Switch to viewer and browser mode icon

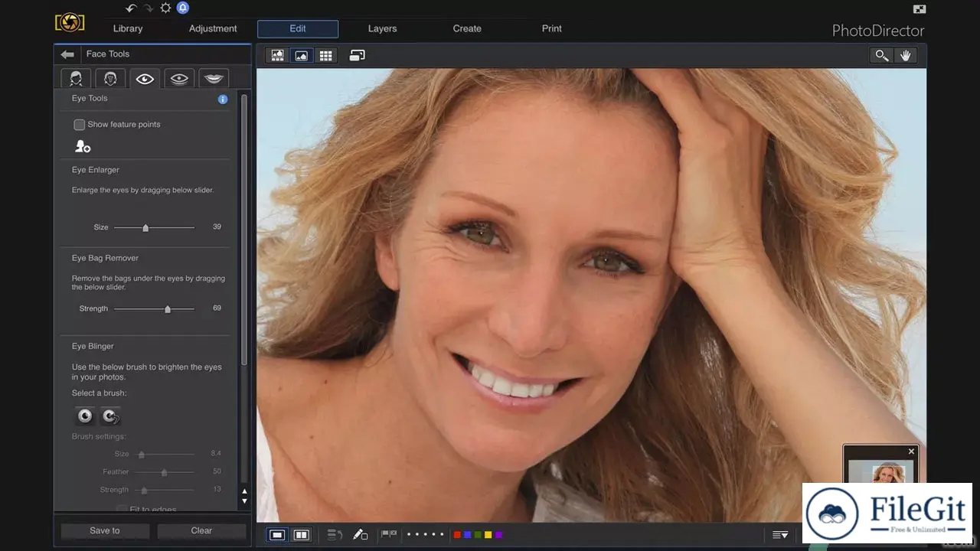tap(278, 55)
